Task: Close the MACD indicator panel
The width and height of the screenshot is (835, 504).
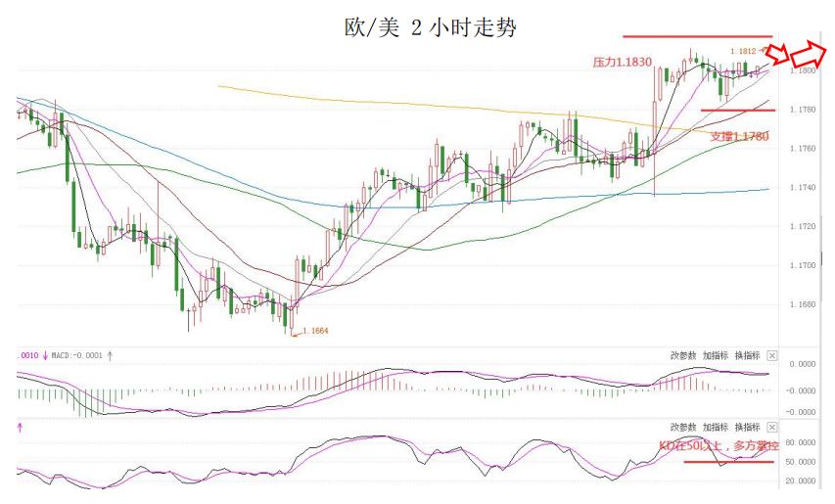Action: click(x=771, y=355)
